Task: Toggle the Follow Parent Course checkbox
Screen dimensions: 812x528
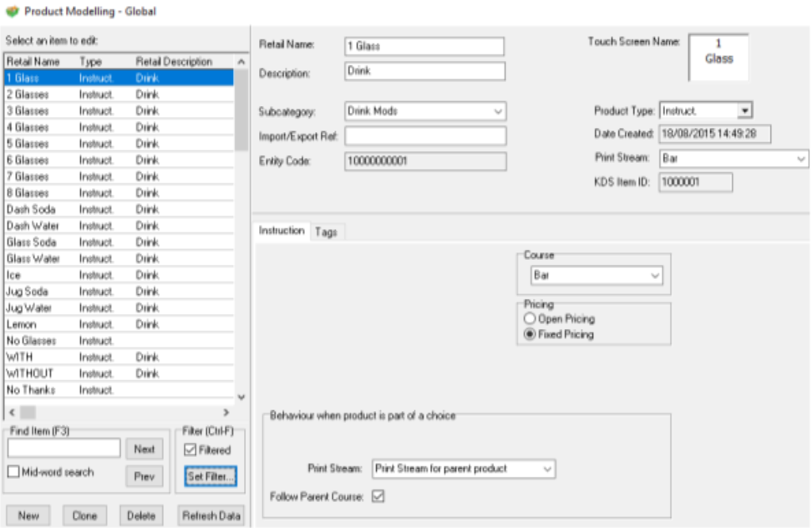Action: click(378, 496)
